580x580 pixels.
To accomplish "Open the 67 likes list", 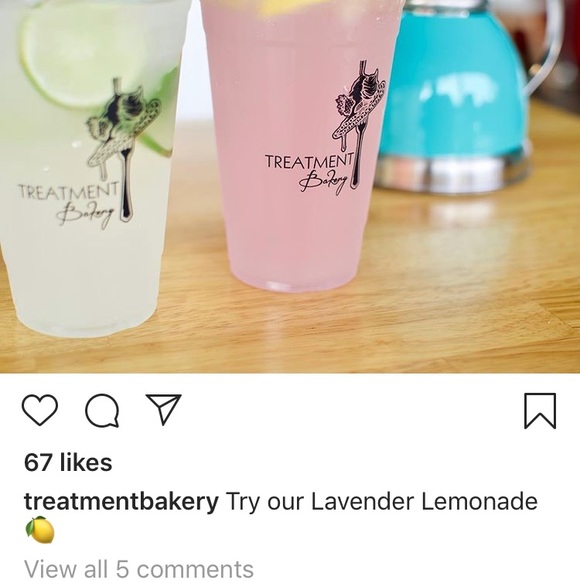I will 68,463.
